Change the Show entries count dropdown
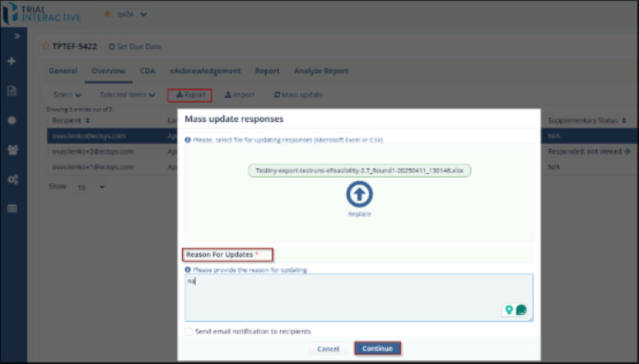Viewport: 639px width, 364px height. [x=89, y=187]
